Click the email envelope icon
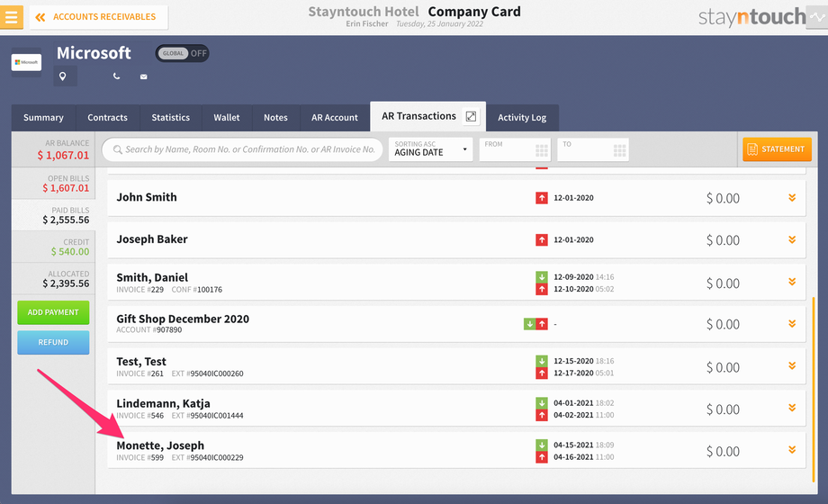The width and height of the screenshot is (828, 504). (x=144, y=76)
